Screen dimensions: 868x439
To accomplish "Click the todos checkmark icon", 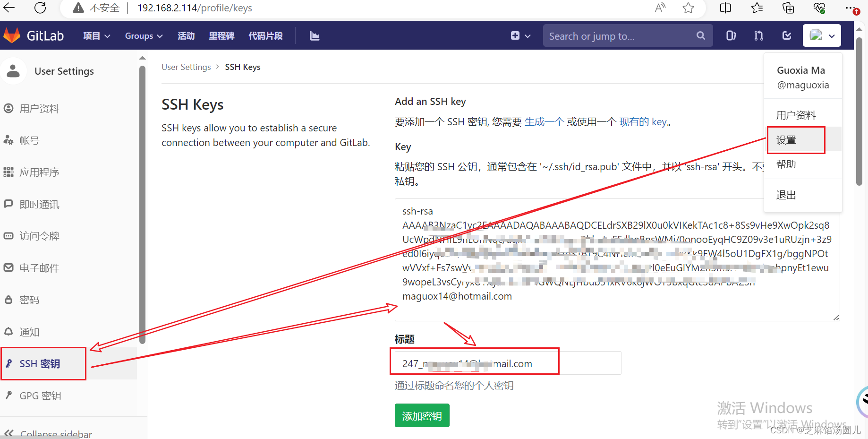I will coord(786,35).
